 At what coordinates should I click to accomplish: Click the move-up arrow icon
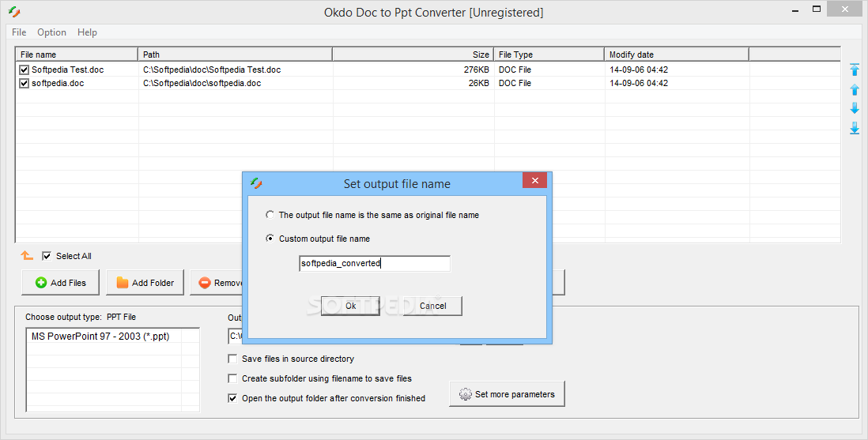click(x=854, y=90)
